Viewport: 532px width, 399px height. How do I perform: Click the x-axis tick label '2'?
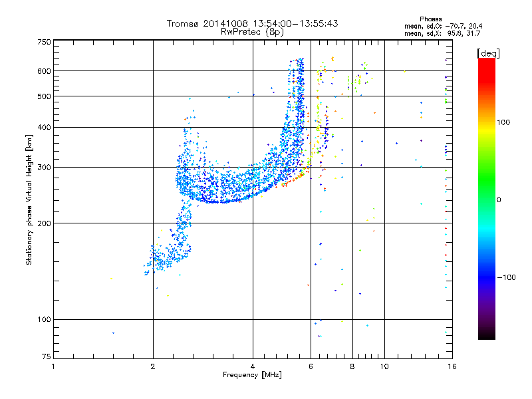[153, 367]
